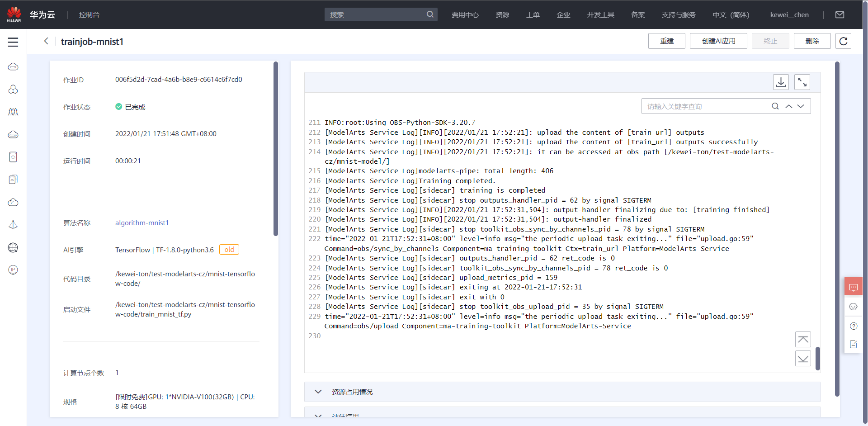Open the second sidebar service icon
Image resolution: width=868 pixels, height=426 pixels.
pos(13,90)
